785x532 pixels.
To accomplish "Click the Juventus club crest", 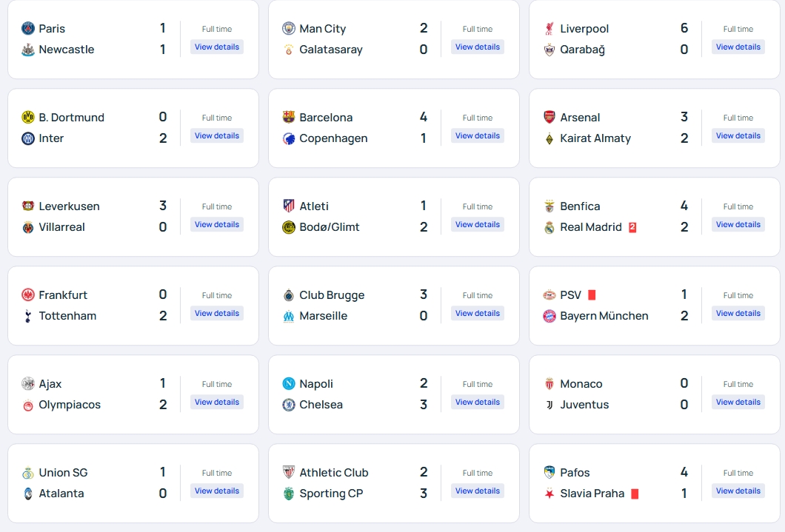I will pyautogui.click(x=549, y=405).
